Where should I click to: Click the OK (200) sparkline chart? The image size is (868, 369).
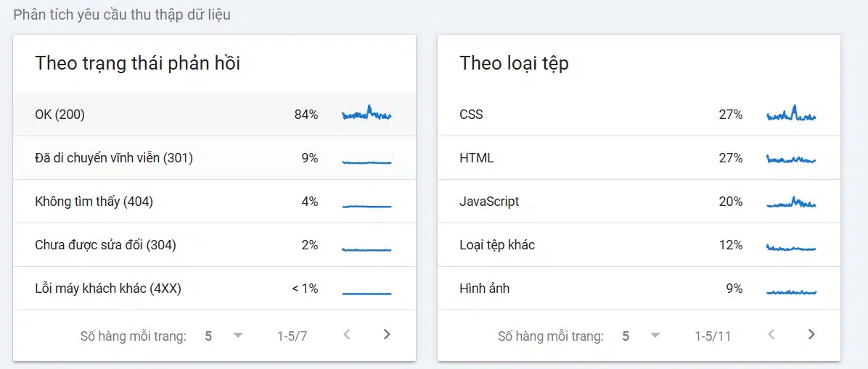[367, 114]
